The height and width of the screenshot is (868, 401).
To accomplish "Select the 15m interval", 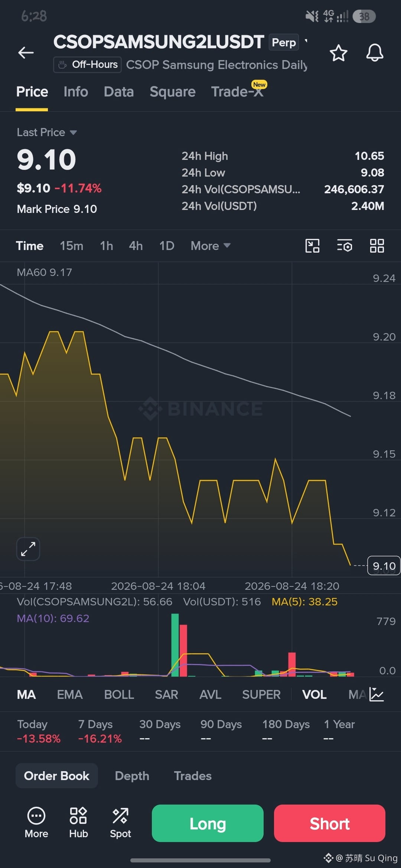I will 72,246.
